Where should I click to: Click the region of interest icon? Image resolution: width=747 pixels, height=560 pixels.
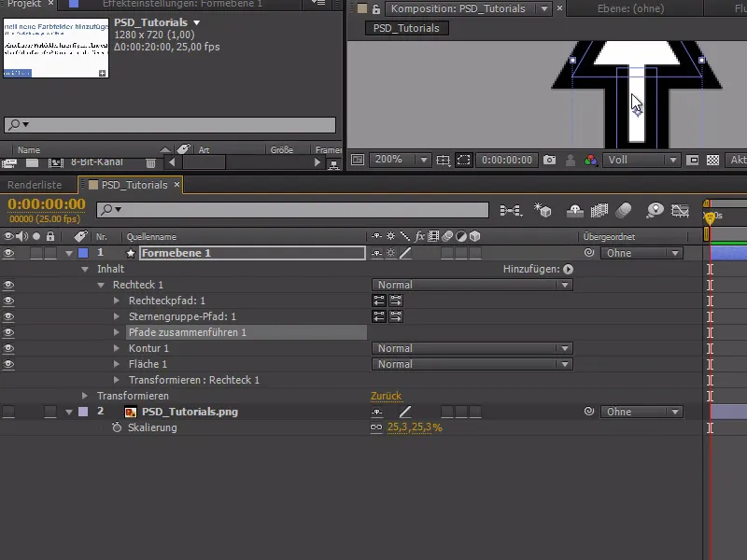(463, 161)
